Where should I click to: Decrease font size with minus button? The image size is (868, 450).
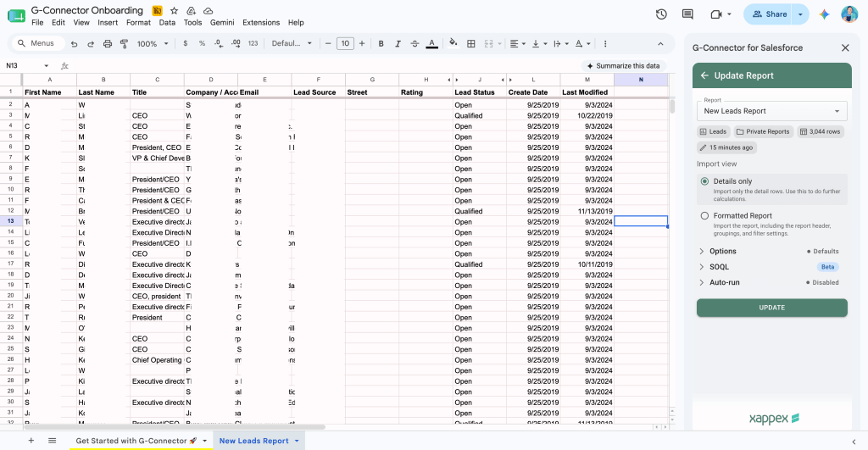coord(328,44)
